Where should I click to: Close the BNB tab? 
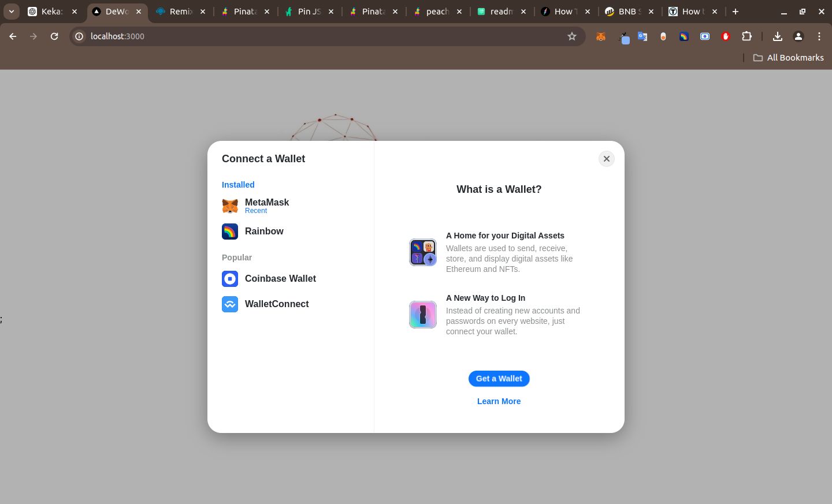651,12
